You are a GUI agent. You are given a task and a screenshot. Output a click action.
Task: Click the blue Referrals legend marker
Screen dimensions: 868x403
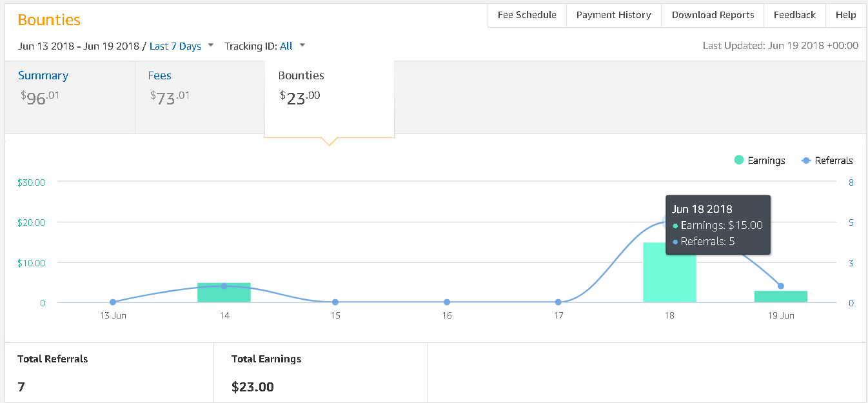click(x=805, y=161)
